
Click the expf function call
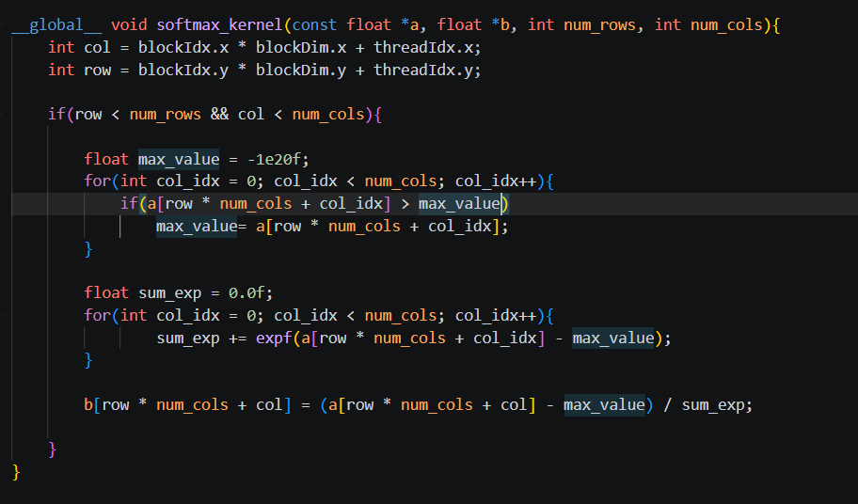(x=274, y=338)
